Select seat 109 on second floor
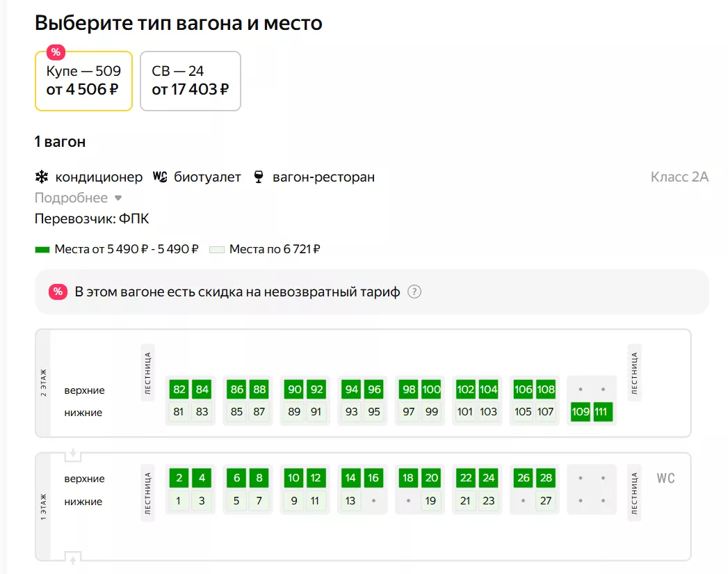The image size is (728, 574). tap(581, 412)
